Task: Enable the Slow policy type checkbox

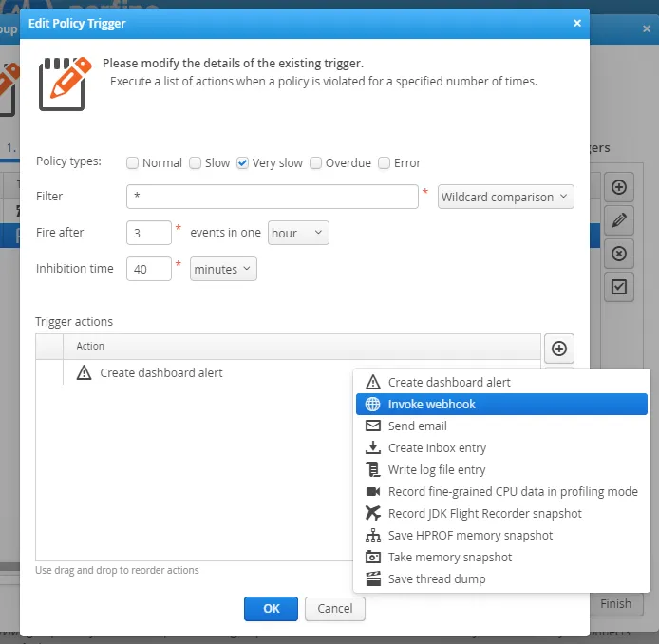Action: tap(195, 162)
